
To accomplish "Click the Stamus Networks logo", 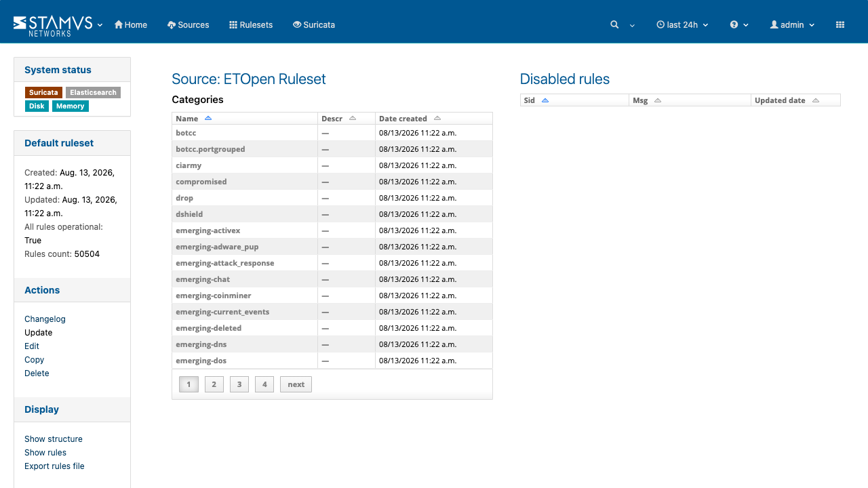I will tap(53, 25).
